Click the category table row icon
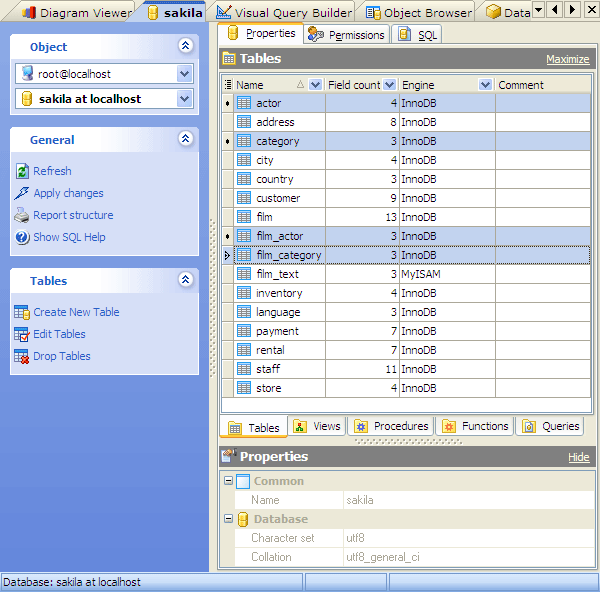 [244, 141]
